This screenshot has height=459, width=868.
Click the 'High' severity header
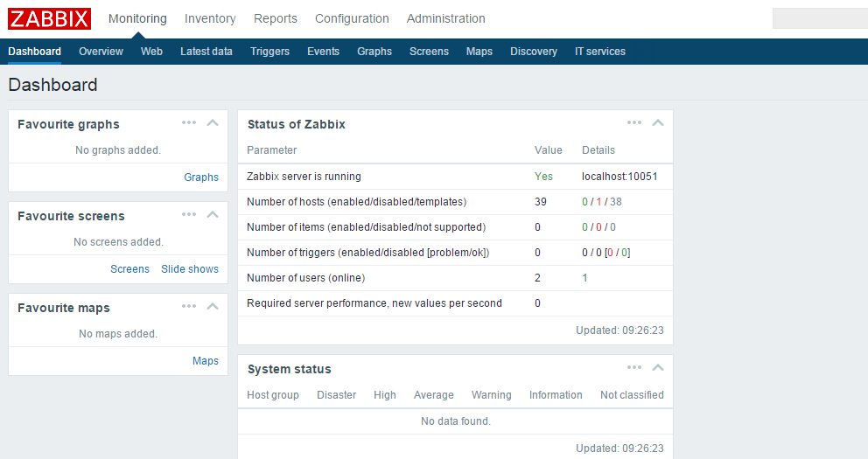point(385,395)
